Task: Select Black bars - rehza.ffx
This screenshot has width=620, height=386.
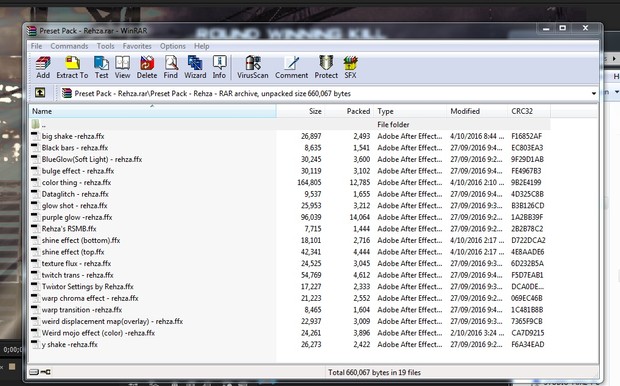Action: coord(75,148)
